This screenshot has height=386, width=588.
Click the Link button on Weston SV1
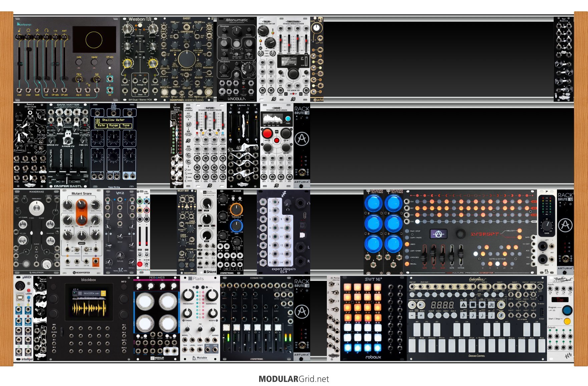coord(140,26)
